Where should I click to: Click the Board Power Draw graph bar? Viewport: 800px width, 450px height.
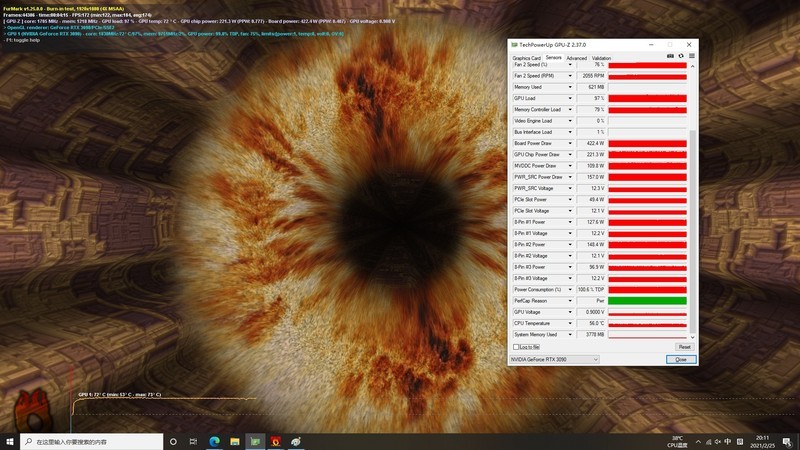pos(647,143)
